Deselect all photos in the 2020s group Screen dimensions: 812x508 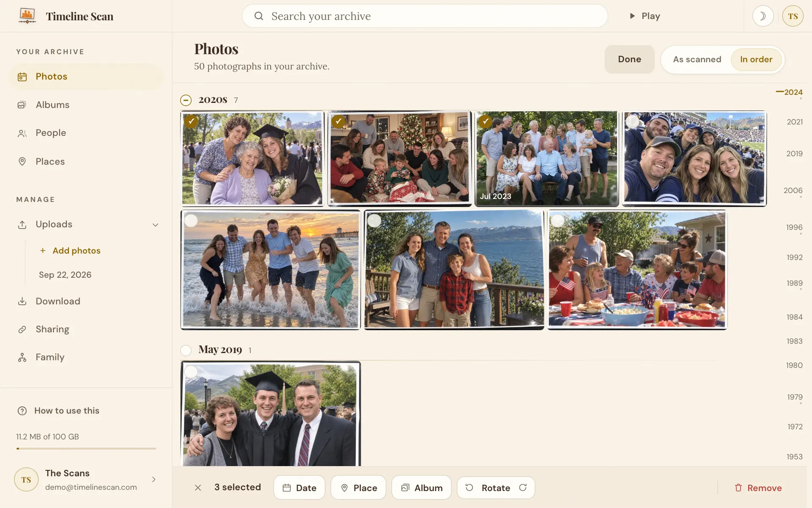pos(186,100)
